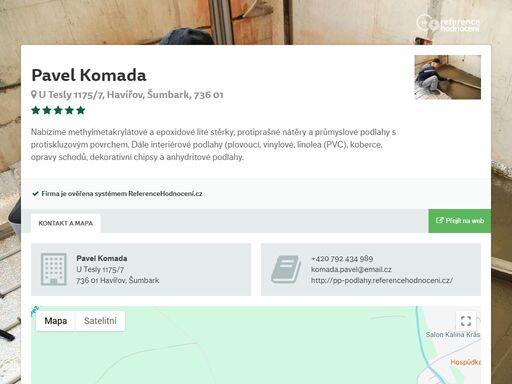This screenshot has height=384, width=512.
Task: Click the komada.pavel@email.cz email address
Action: pos(351,269)
